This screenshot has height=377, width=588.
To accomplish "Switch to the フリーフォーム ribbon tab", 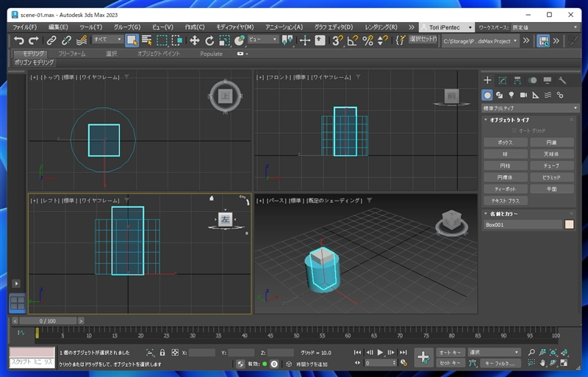I will coord(71,54).
